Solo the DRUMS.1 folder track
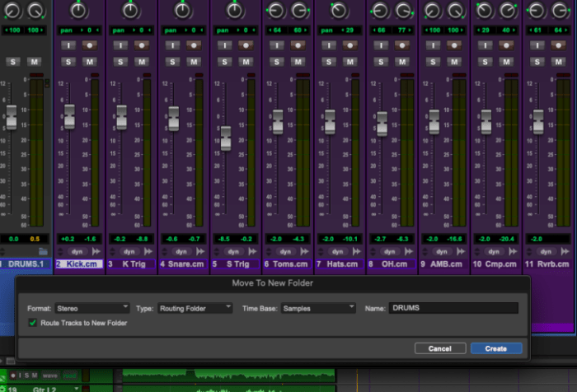Viewport: 577px width, 392px height. coord(13,62)
